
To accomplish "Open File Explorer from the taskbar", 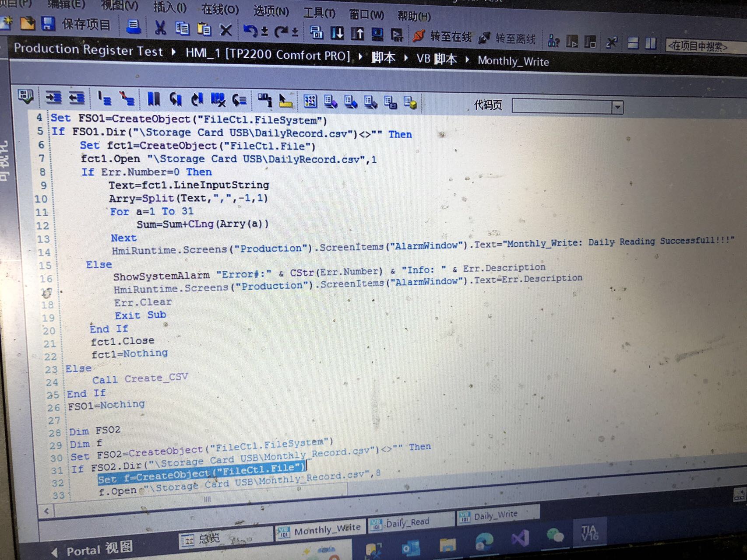I will (x=447, y=545).
